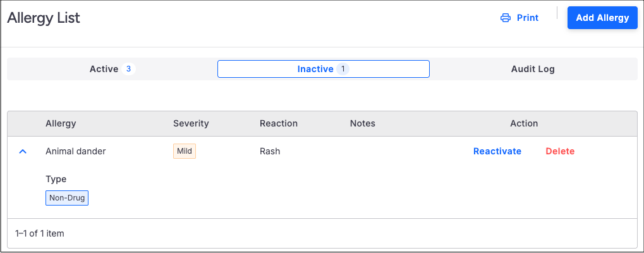Click the Allergy column header
The height and width of the screenshot is (253, 644).
pyautogui.click(x=61, y=123)
